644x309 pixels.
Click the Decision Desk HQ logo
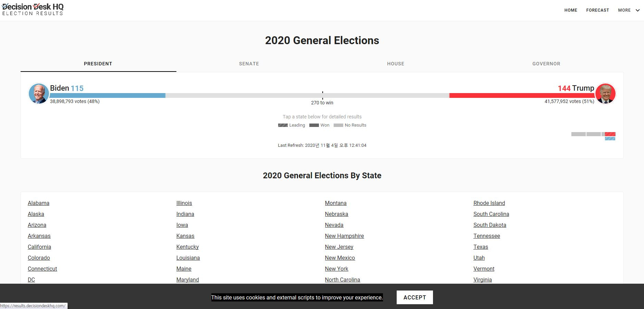click(x=33, y=9)
